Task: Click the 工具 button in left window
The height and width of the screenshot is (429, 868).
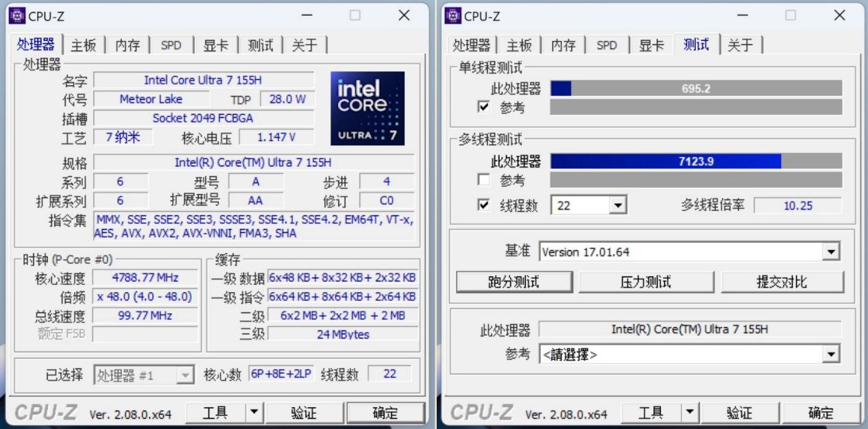Action: click(x=215, y=413)
